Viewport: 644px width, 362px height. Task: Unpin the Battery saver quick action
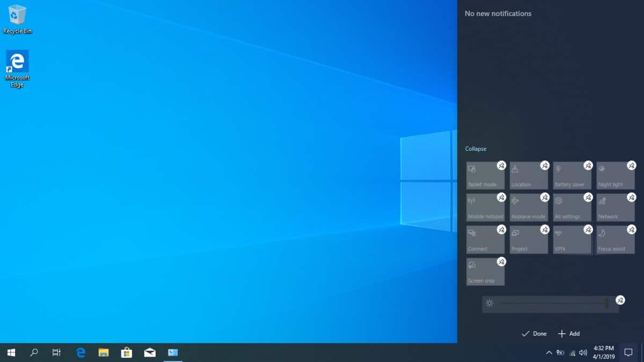click(588, 165)
